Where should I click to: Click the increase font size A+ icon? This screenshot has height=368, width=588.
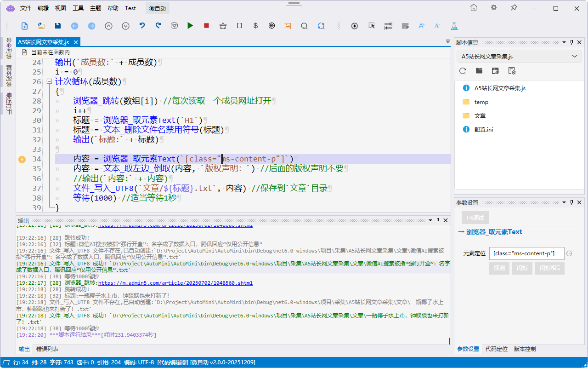click(x=421, y=26)
